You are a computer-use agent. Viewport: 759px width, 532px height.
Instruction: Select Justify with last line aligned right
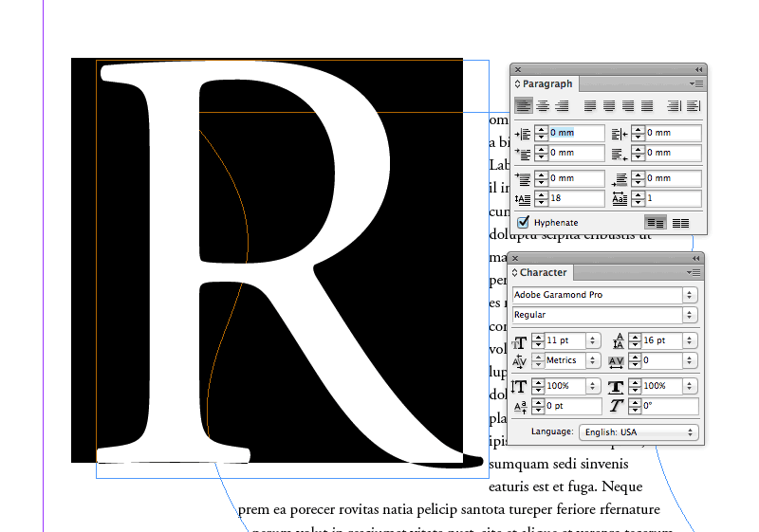tap(628, 106)
